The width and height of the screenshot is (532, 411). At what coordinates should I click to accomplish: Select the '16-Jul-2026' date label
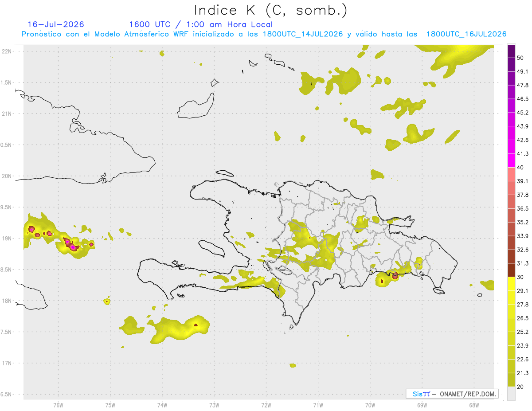[56, 24]
